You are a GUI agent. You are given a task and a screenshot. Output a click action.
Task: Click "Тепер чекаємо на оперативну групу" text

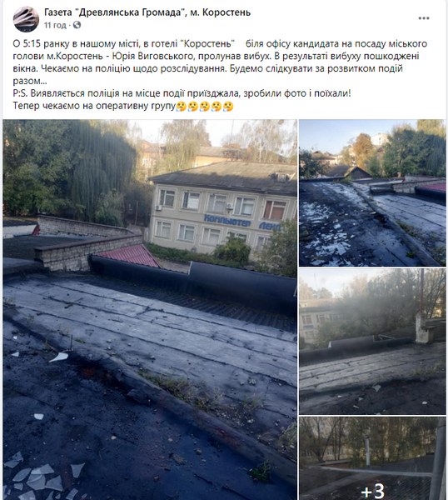[x=94, y=106]
